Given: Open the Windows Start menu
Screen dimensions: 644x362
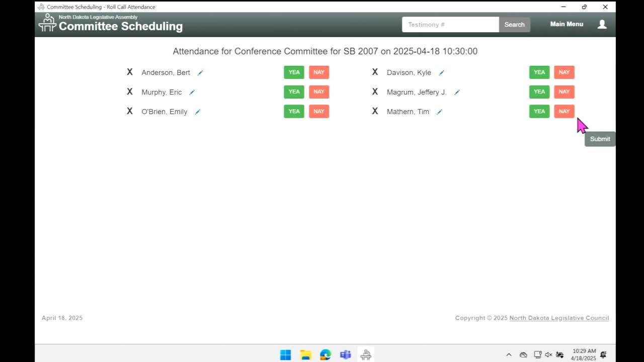Looking at the screenshot, I should click(x=285, y=354).
